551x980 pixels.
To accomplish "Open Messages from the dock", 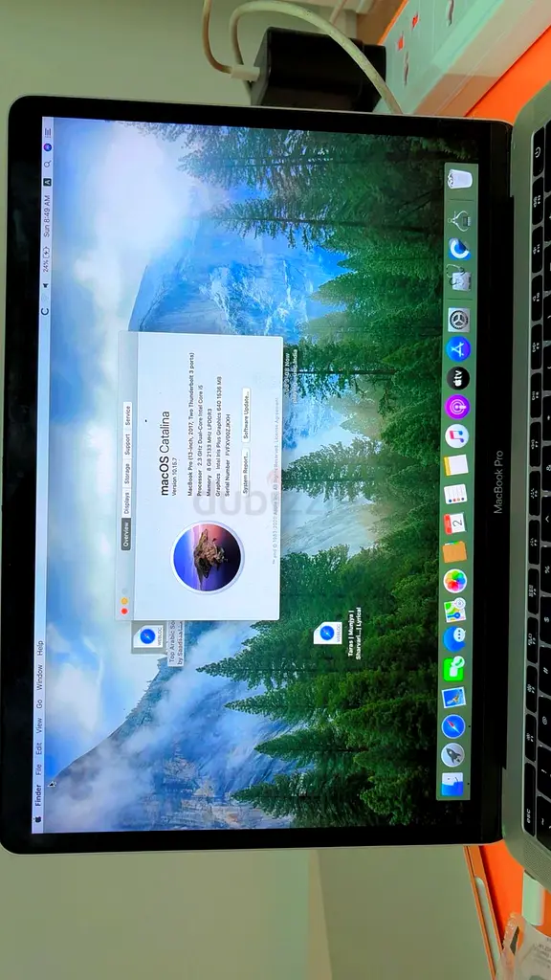I will click(454, 639).
